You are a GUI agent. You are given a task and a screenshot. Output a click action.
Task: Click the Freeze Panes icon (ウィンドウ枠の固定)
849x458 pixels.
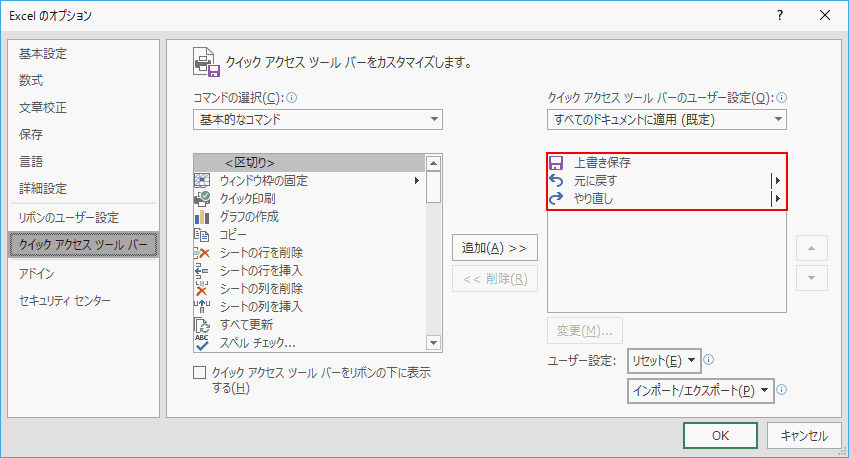[x=202, y=180]
